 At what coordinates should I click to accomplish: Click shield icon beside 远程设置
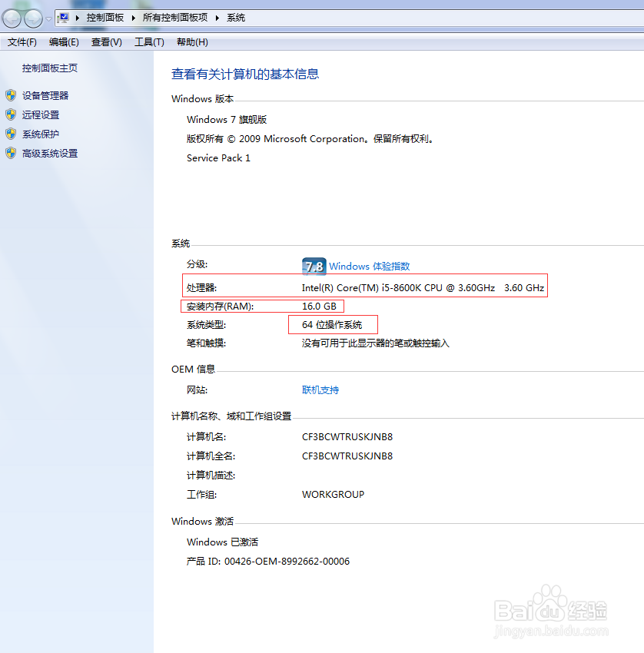[11, 114]
